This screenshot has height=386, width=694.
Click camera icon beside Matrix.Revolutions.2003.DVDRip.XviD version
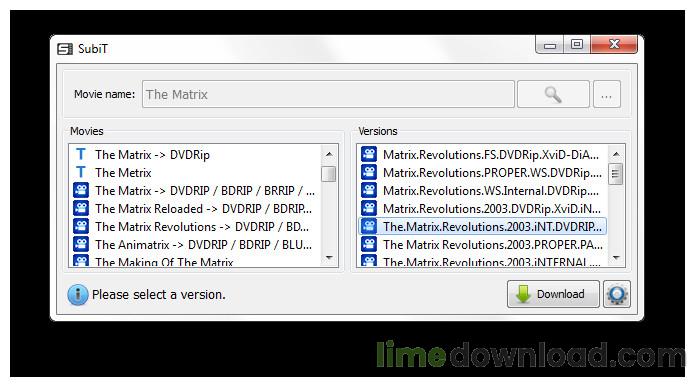click(x=369, y=208)
